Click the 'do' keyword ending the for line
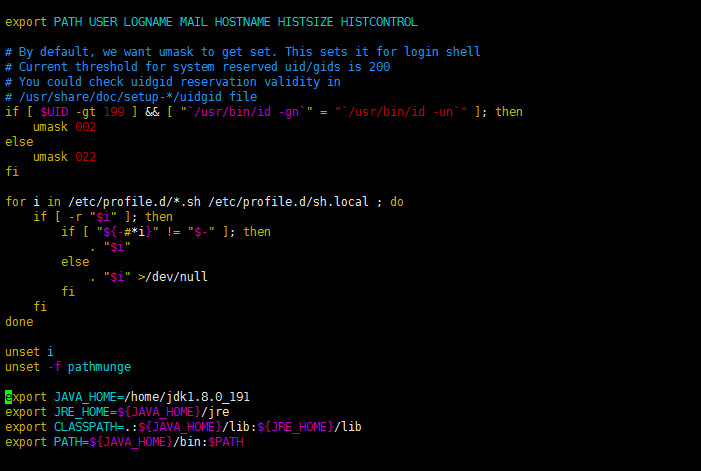Image resolution: width=701 pixels, height=471 pixels. tap(397, 202)
